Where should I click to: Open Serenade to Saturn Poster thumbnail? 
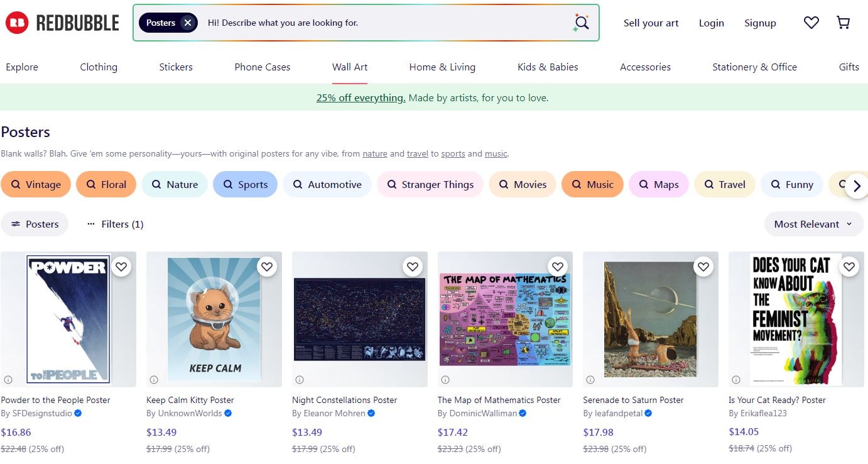click(650, 319)
